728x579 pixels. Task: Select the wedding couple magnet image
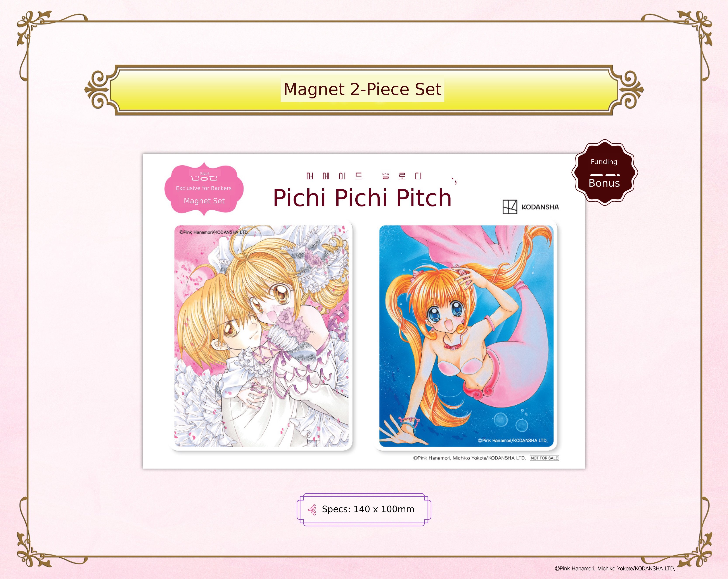tap(261, 336)
